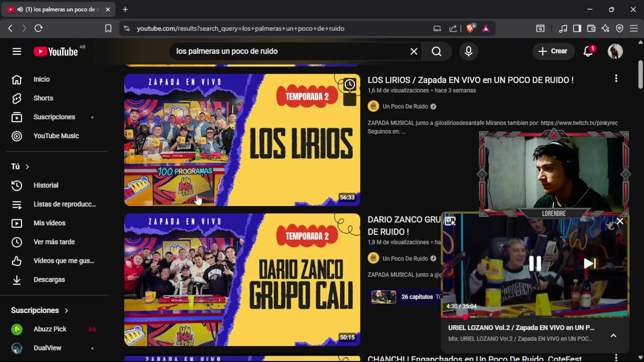This screenshot has width=644, height=362.
Task: Open CHANCHI Enganchados video title
Action: pos(474,359)
